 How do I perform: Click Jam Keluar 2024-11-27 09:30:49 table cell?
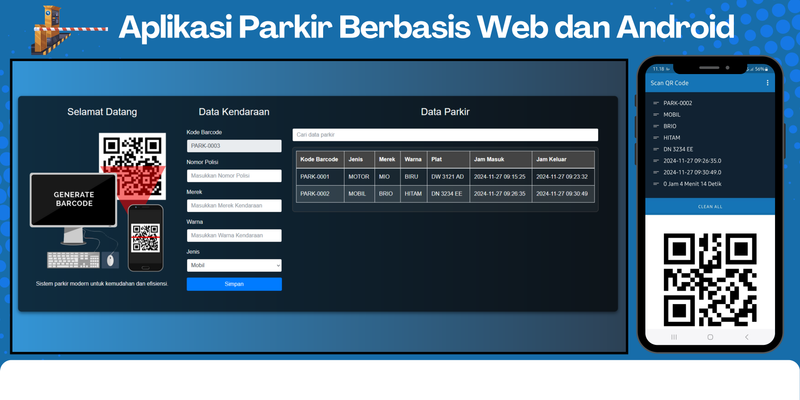[563, 194]
